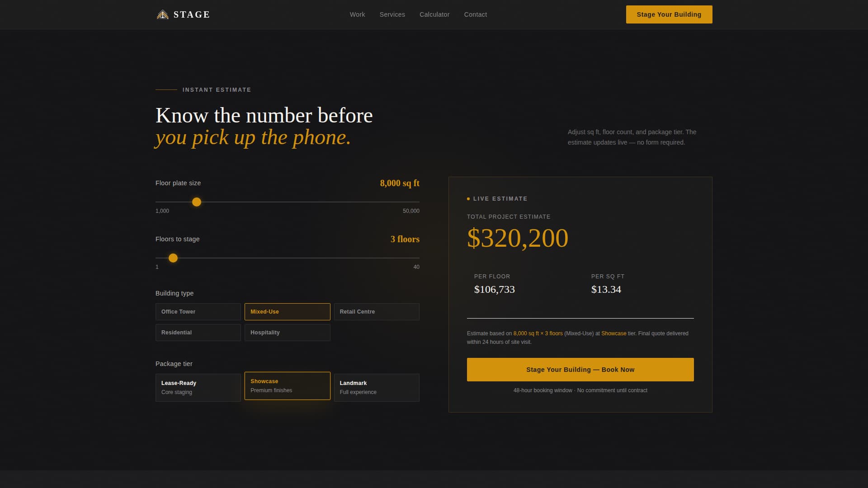Open the Services page from the navigation

point(392,14)
